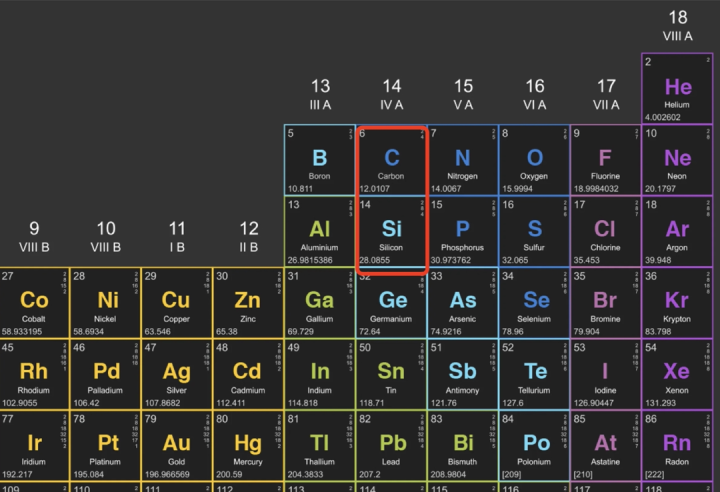
Task: Click the Mercury element tile
Action: 248,446
